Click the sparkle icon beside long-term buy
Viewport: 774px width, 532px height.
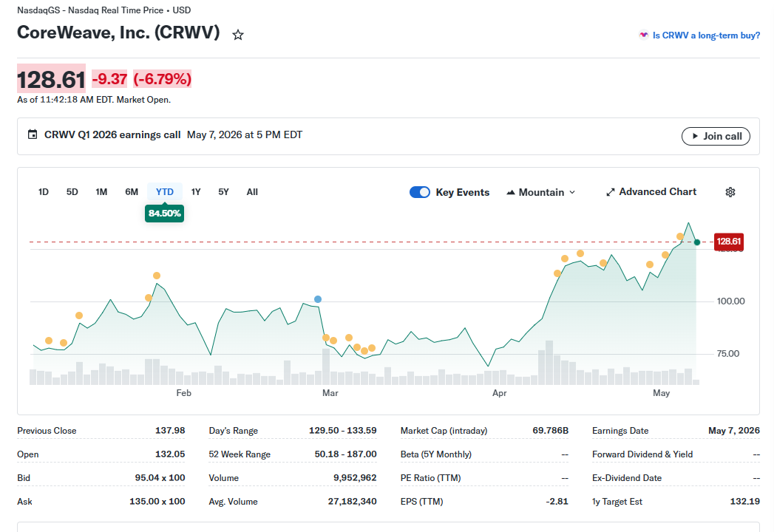(x=643, y=35)
